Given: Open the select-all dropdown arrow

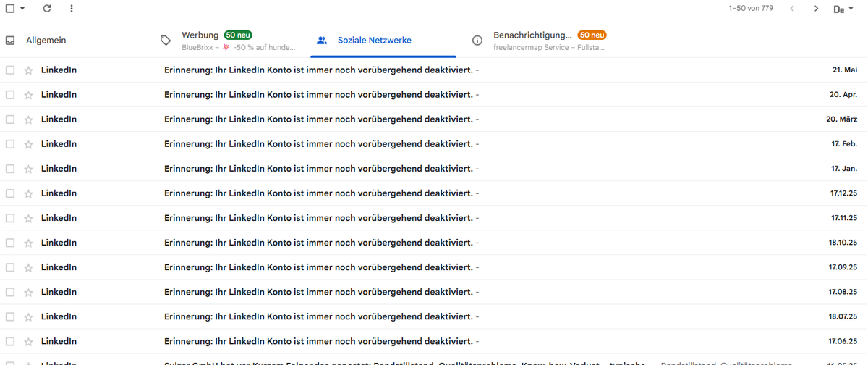Looking at the screenshot, I should click(x=22, y=9).
